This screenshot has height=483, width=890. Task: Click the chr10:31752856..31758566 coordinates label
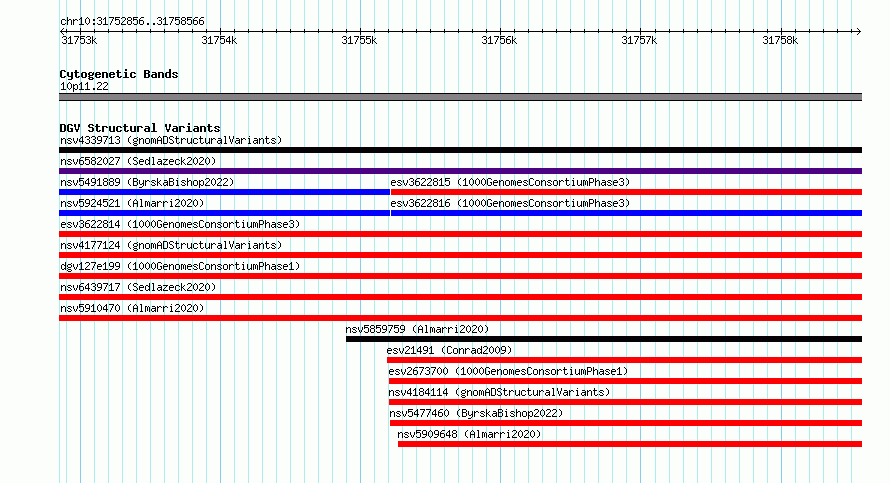click(132, 22)
